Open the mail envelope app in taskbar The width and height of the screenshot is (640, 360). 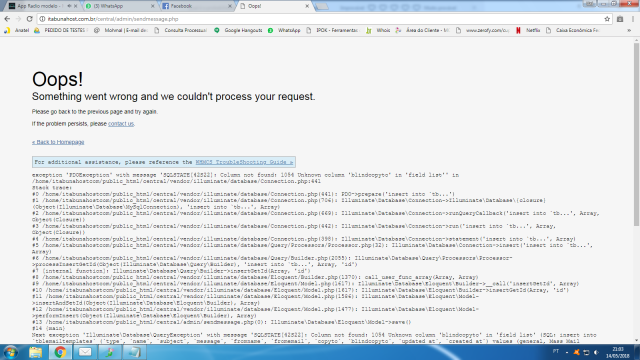click(85, 352)
